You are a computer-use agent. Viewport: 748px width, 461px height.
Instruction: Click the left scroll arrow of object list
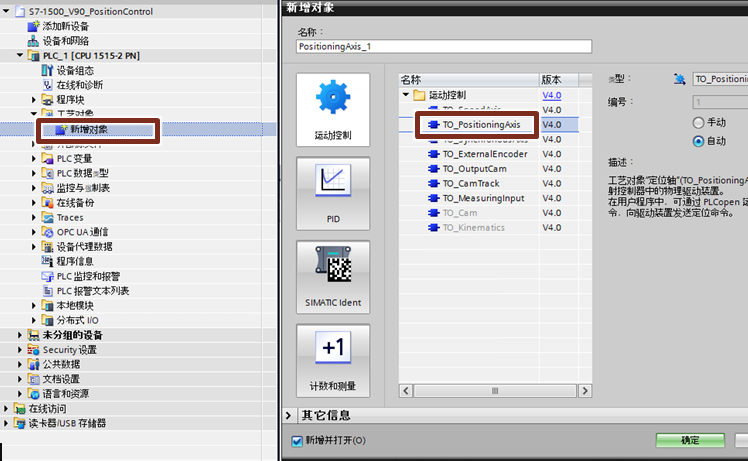point(406,391)
